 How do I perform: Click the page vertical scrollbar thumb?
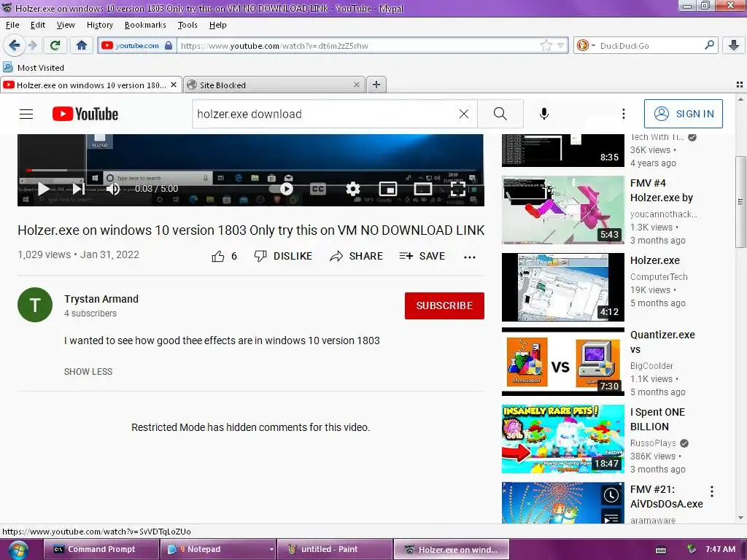(x=740, y=202)
